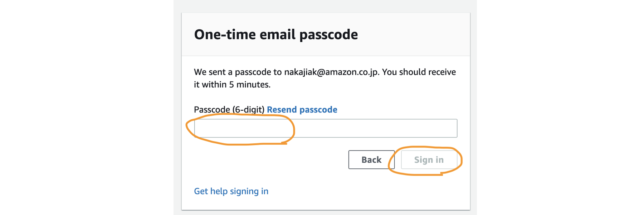Select the Back button beside Sign in
Viewport: 644px width, 215px height.
pos(371,160)
